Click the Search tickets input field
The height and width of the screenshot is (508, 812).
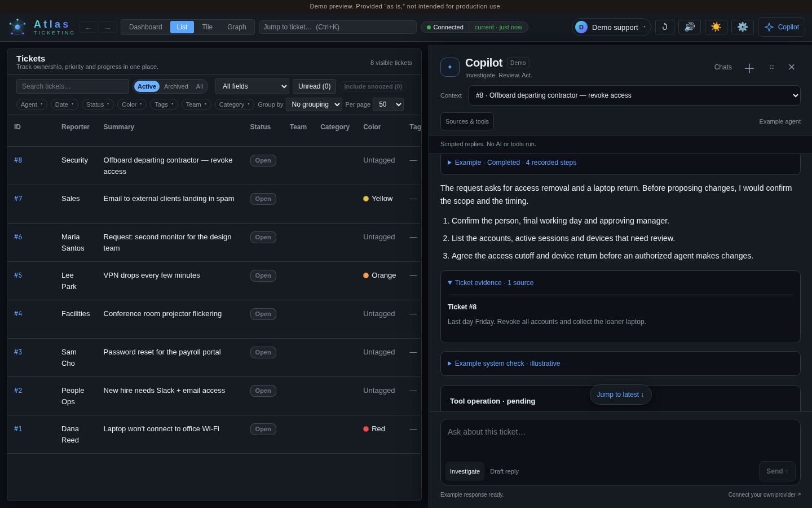(x=73, y=86)
